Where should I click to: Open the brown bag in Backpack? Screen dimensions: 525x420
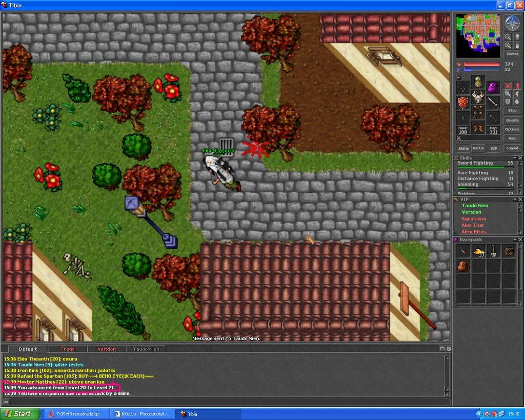pos(463,266)
